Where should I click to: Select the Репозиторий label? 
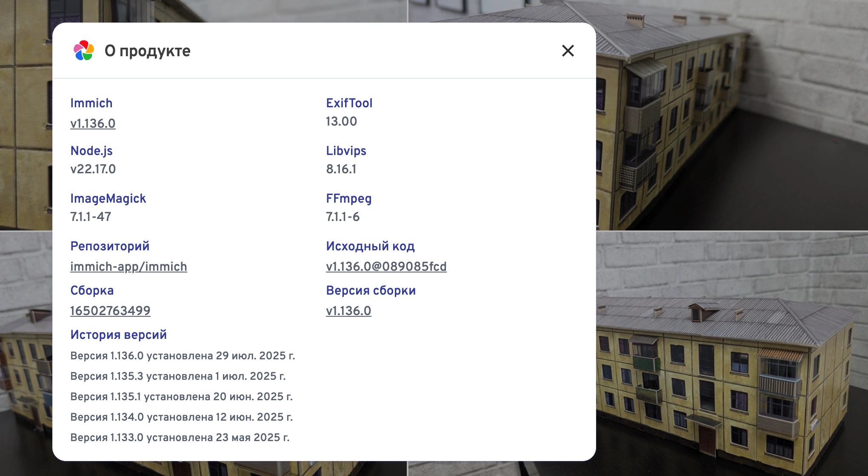pyautogui.click(x=110, y=246)
